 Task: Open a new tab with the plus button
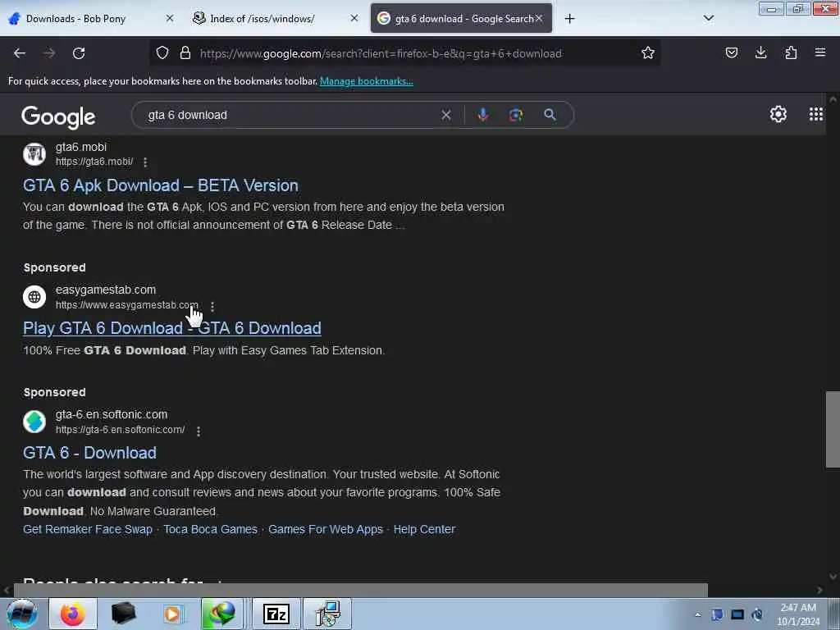click(569, 19)
